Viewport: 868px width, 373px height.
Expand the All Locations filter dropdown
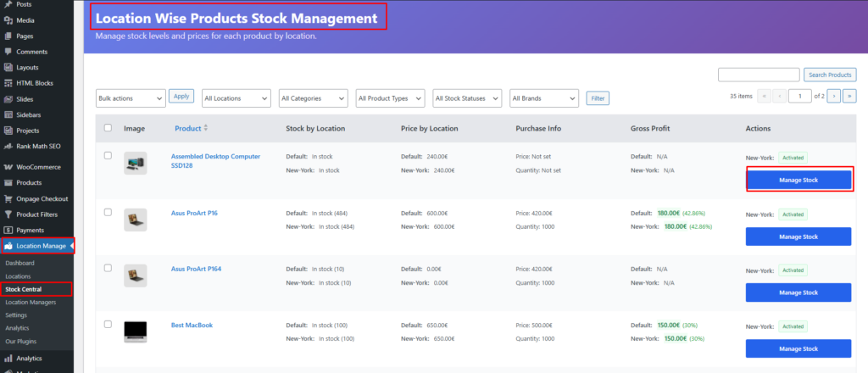click(236, 98)
